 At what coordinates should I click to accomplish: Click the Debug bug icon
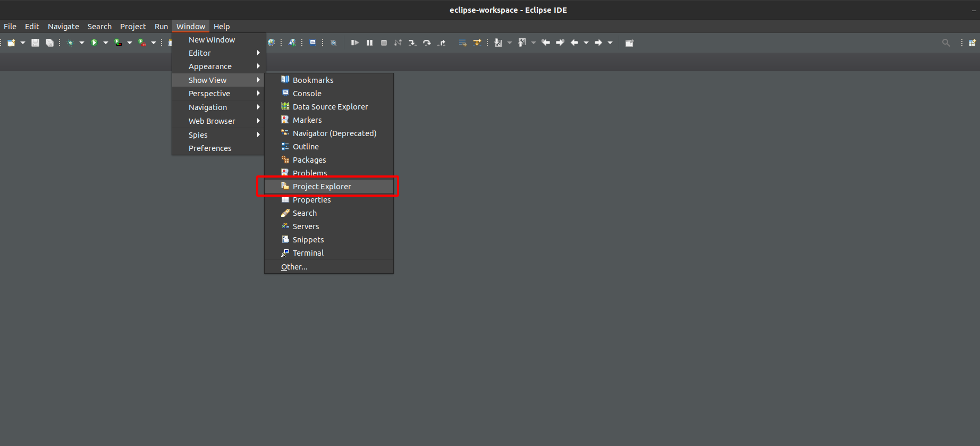(70, 43)
